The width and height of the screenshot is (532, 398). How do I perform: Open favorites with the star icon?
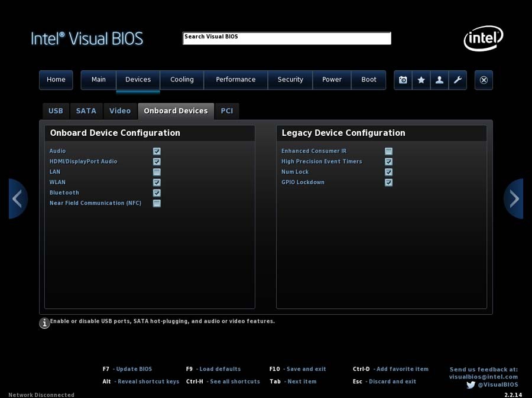[421, 80]
